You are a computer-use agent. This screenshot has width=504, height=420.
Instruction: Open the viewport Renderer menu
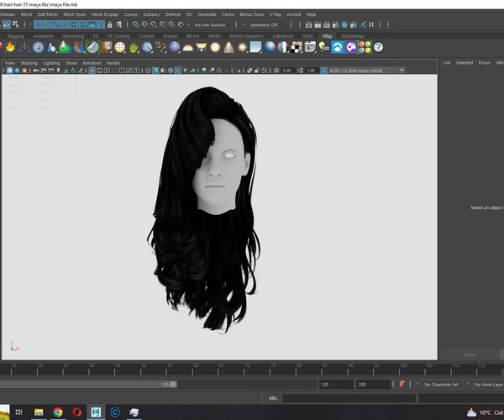92,63
